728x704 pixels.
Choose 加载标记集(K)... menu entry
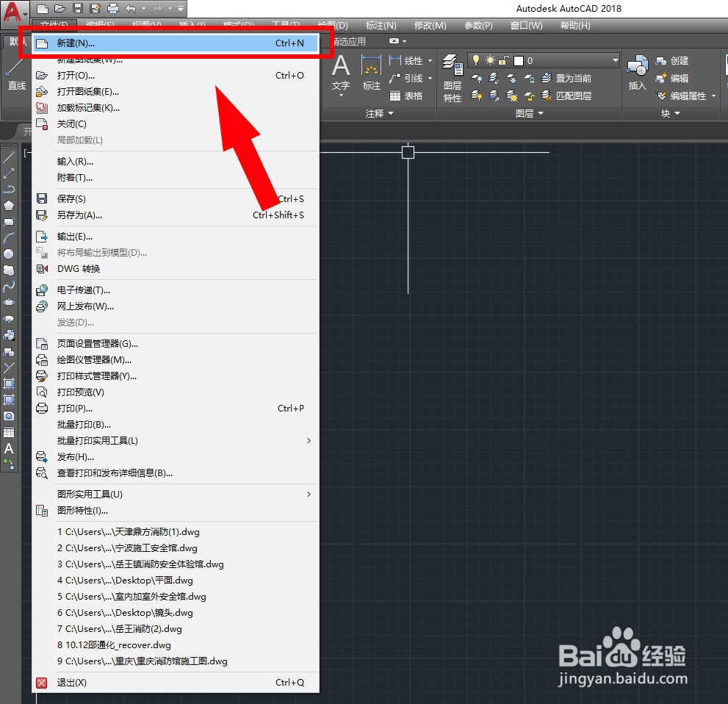176,108
